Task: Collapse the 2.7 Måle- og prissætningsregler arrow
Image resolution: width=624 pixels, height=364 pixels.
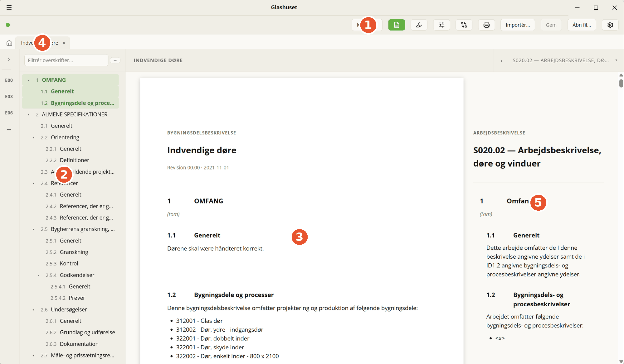Action: point(33,356)
